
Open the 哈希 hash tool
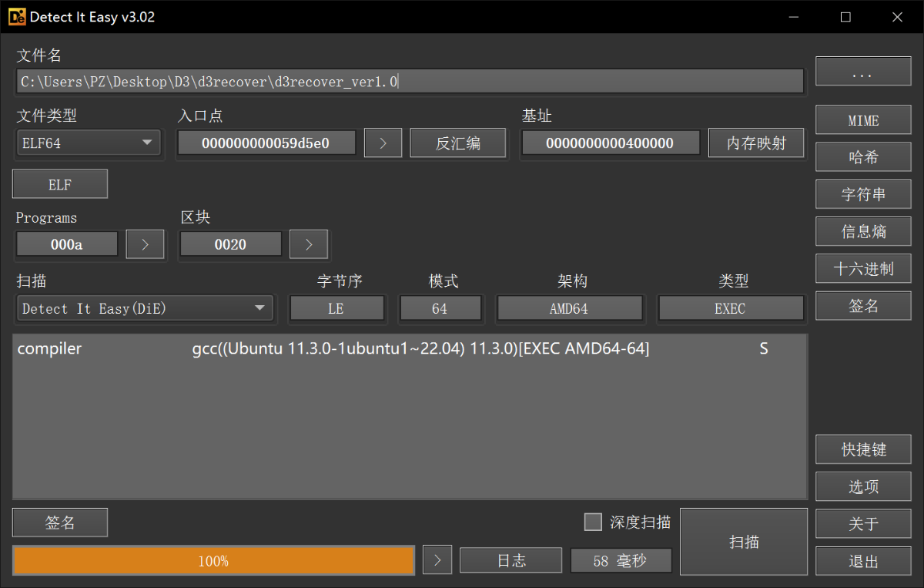pos(863,157)
